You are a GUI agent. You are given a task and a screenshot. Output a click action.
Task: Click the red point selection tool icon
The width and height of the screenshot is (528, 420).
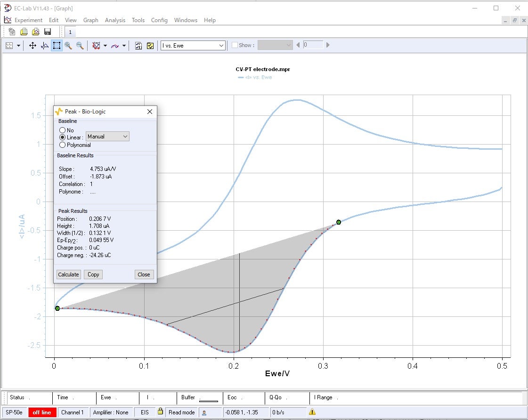pyautogui.click(x=96, y=45)
